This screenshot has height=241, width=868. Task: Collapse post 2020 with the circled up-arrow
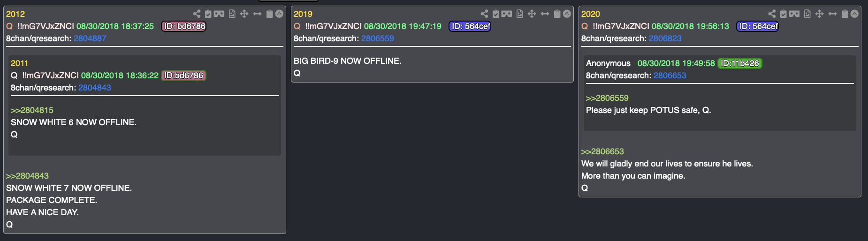(854, 14)
